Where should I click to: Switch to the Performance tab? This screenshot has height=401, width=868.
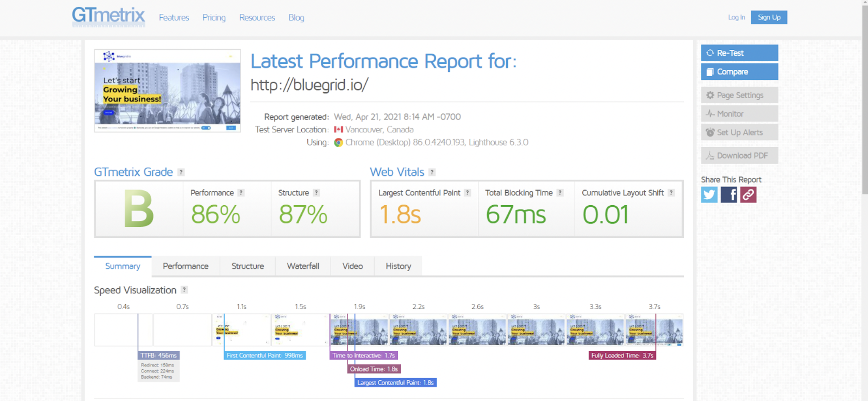click(186, 266)
